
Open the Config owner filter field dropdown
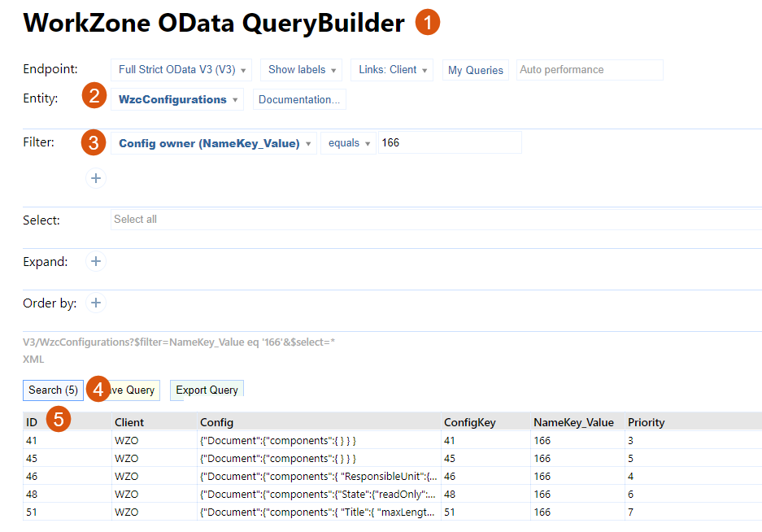[x=214, y=143]
